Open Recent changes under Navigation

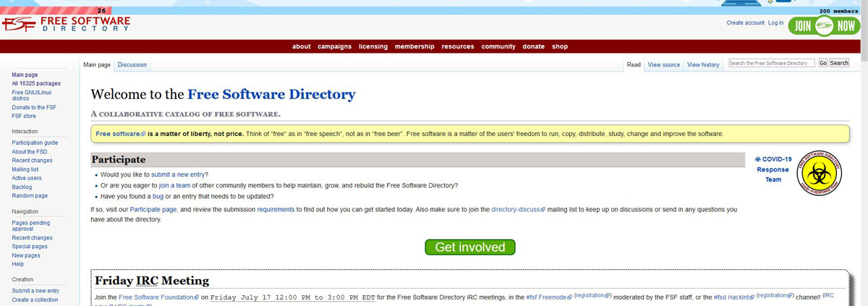[32, 238]
